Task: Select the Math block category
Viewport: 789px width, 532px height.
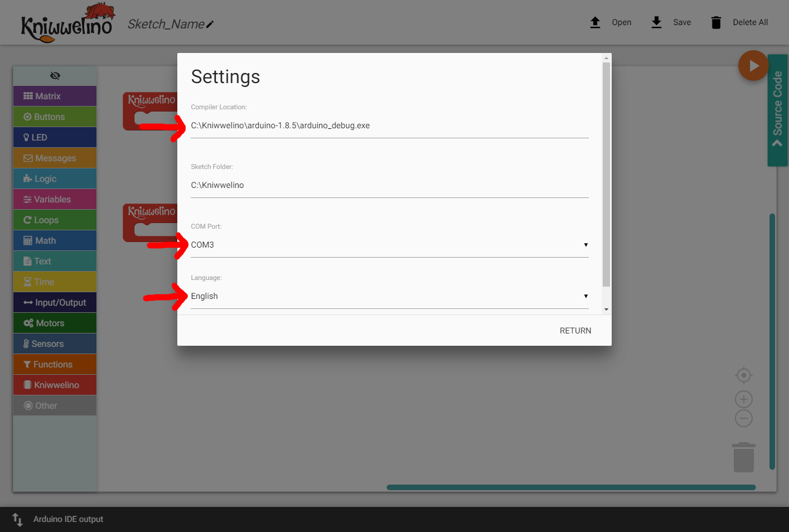Action: pos(55,240)
